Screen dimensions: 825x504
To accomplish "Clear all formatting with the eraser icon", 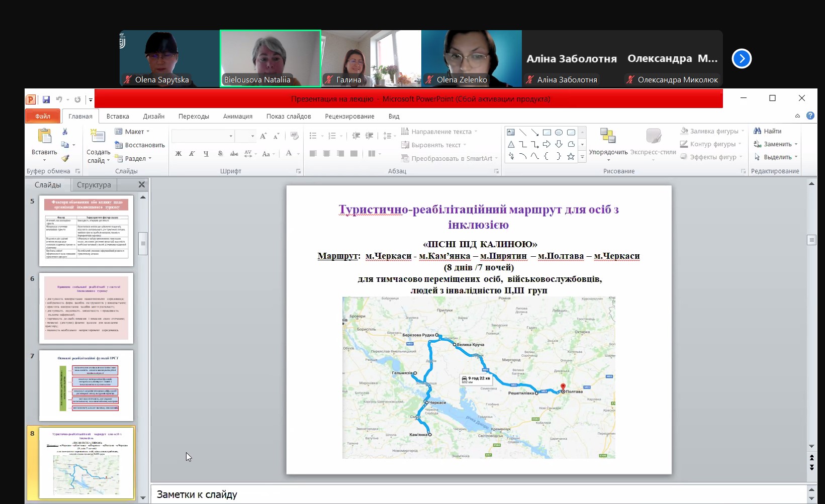I will pyautogui.click(x=295, y=136).
